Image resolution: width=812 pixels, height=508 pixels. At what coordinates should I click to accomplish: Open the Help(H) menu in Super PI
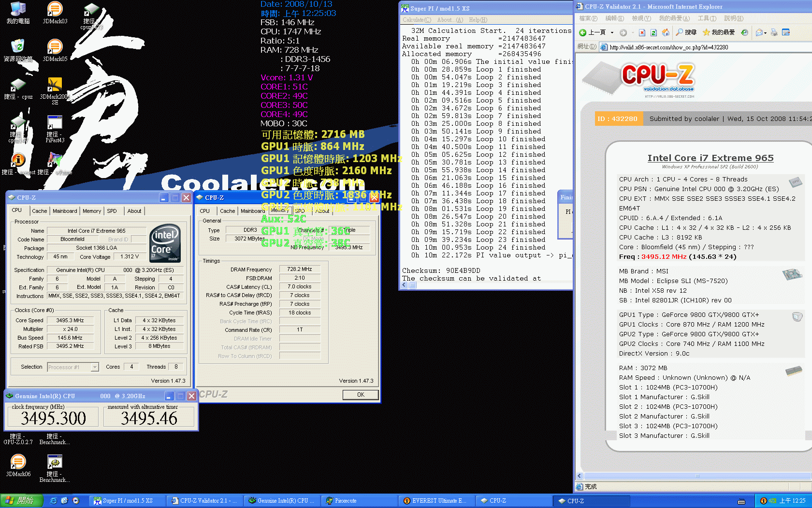(x=478, y=20)
